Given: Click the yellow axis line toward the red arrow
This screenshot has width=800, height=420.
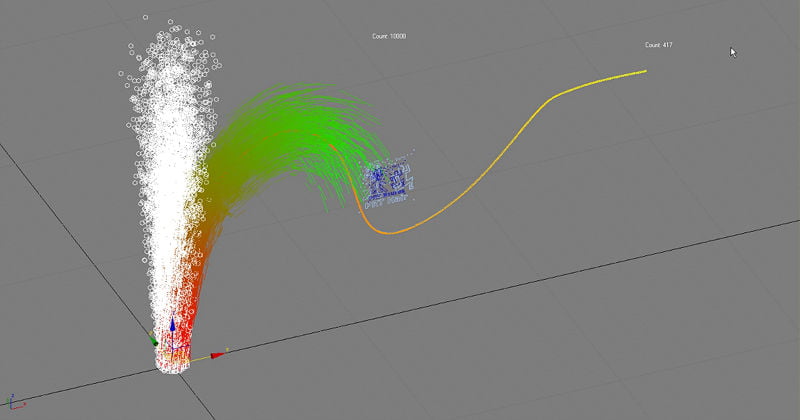Looking at the screenshot, I should (196, 356).
